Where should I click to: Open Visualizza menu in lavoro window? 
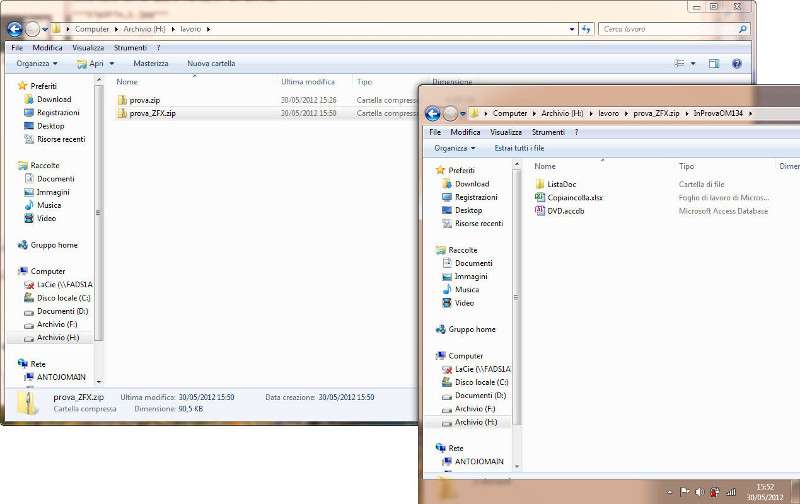pyautogui.click(x=88, y=47)
